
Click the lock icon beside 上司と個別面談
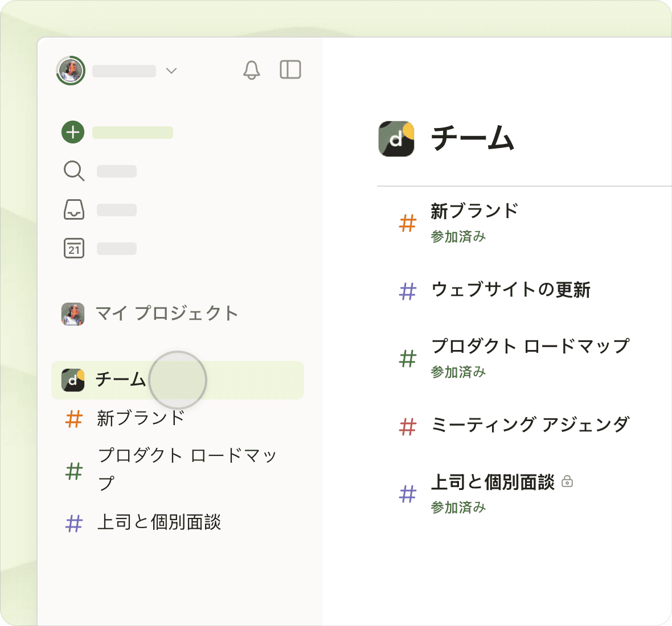(x=567, y=481)
